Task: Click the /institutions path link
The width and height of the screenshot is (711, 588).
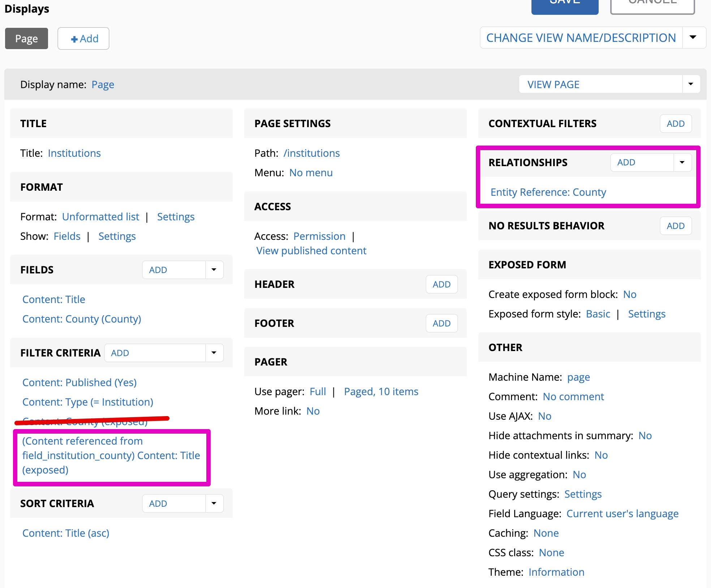Action: 311,153
